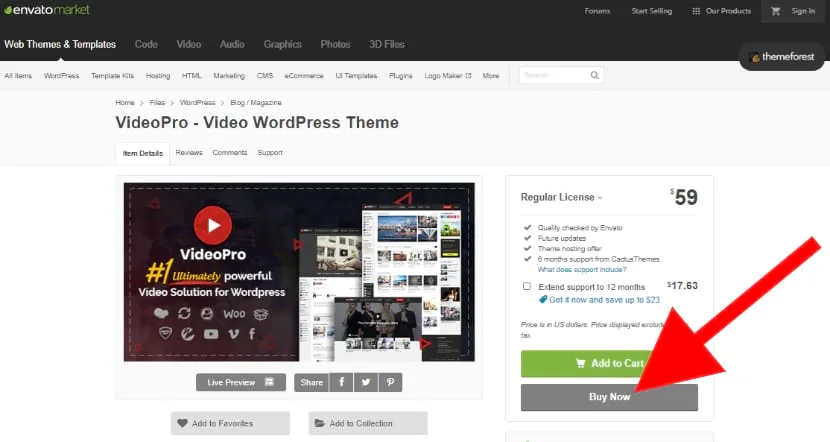Open Hosting in subnav
Image resolution: width=830 pixels, height=442 pixels.
coord(158,76)
